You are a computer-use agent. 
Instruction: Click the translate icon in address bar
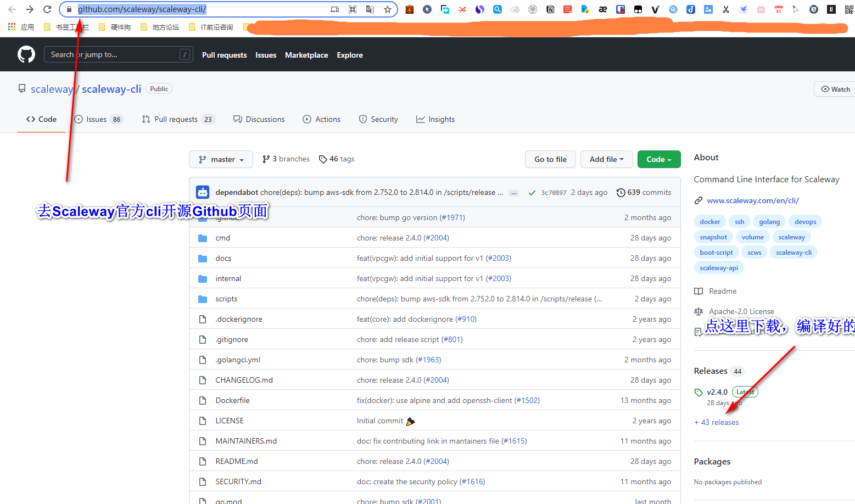click(x=370, y=9)
